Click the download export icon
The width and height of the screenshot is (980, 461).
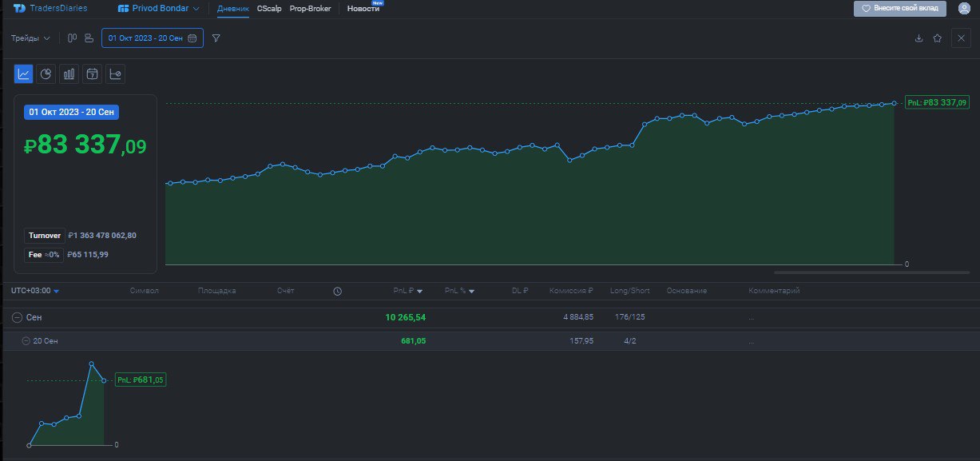point(919,38)
